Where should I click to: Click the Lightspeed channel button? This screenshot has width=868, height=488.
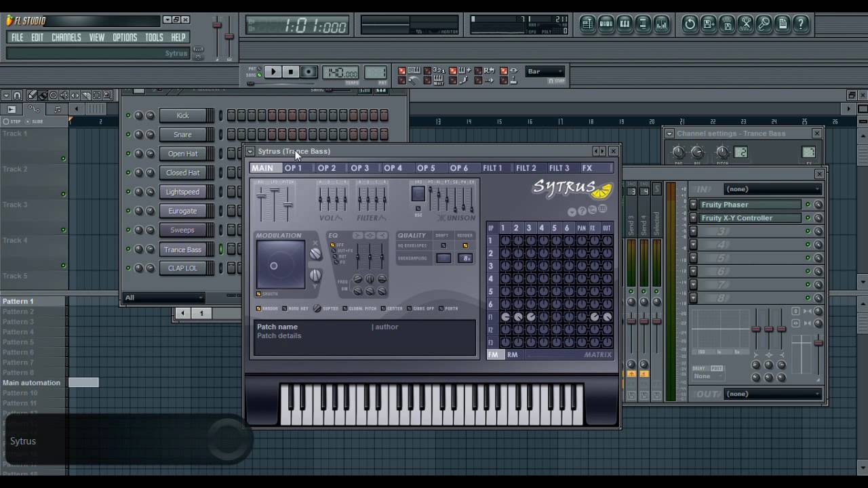click(182, 192)
